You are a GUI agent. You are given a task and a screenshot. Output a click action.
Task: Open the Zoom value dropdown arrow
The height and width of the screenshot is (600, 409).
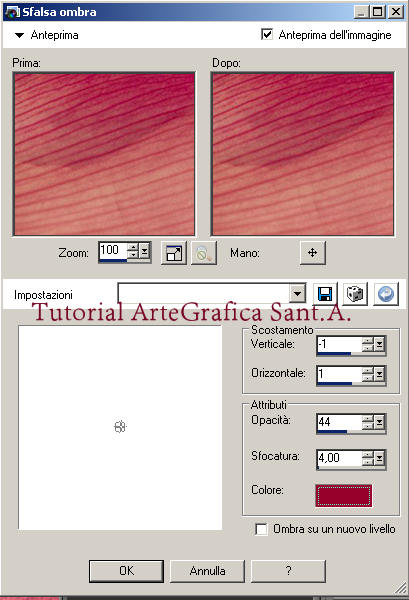(144, 251)
